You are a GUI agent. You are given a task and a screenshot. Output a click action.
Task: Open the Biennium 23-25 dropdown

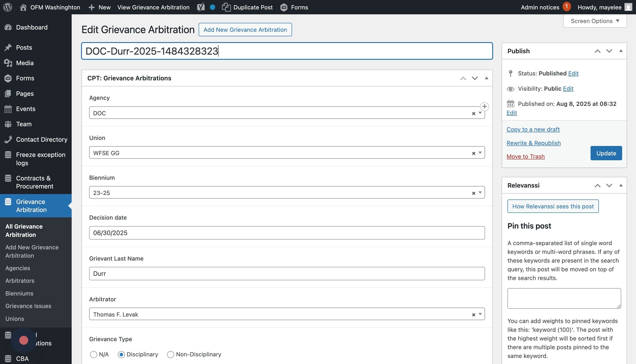point(480,193)
